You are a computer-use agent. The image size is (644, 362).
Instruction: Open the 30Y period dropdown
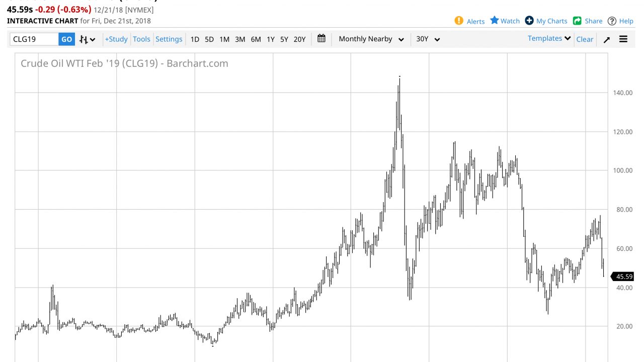(x=428, y=39)
